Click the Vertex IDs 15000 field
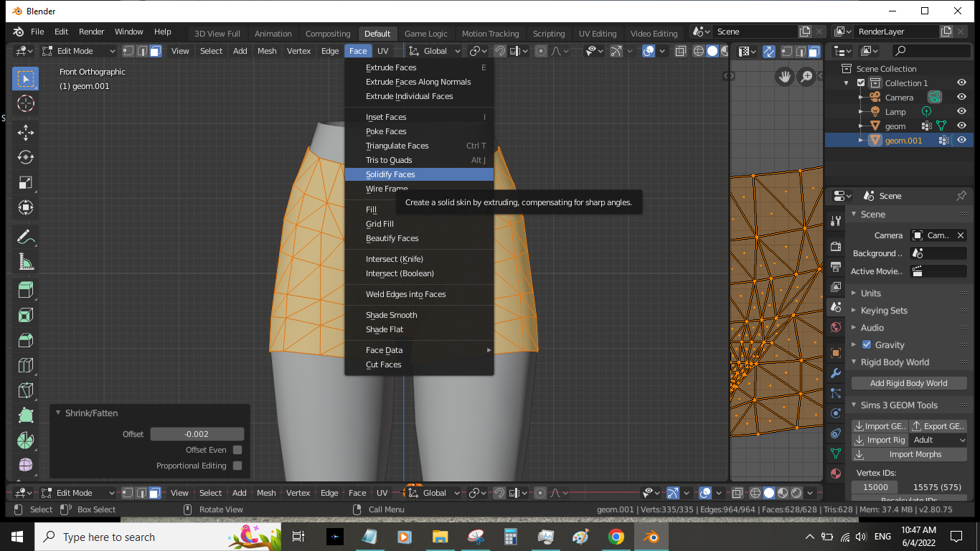980x551 pixels. [875, 487]
